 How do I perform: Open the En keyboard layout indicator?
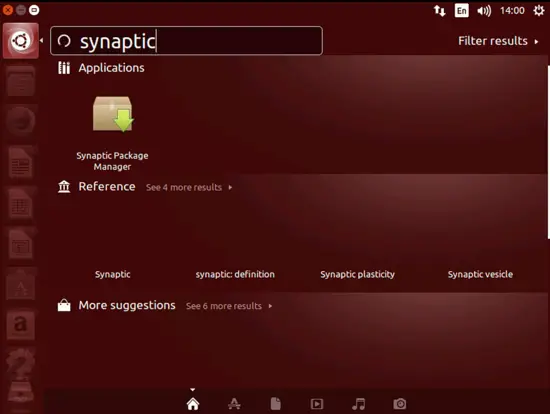click(462, 11)
